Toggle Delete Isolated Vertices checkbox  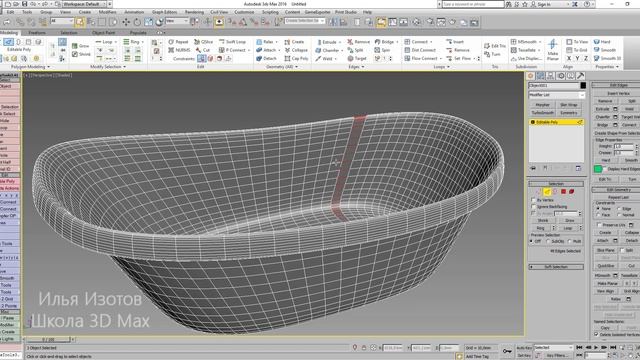point(596,334)
